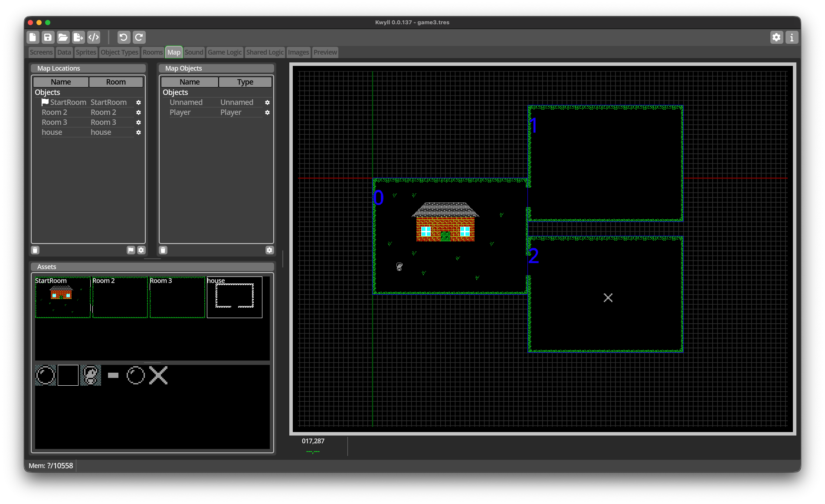The width and height of the screenshot is (825, 504).
Task: Open settings gear for Room 2 location
Action: tap(138, 112)
